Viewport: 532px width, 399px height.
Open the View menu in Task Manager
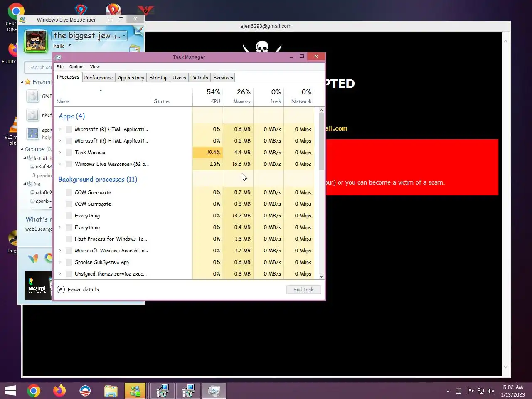(x=95, y=66)
